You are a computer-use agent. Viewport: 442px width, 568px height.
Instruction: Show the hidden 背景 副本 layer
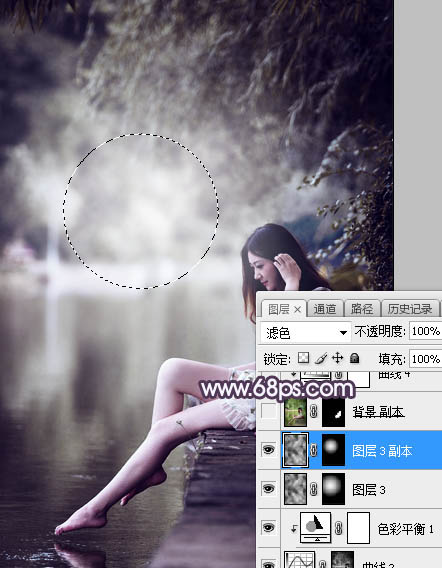click(268, 412)
